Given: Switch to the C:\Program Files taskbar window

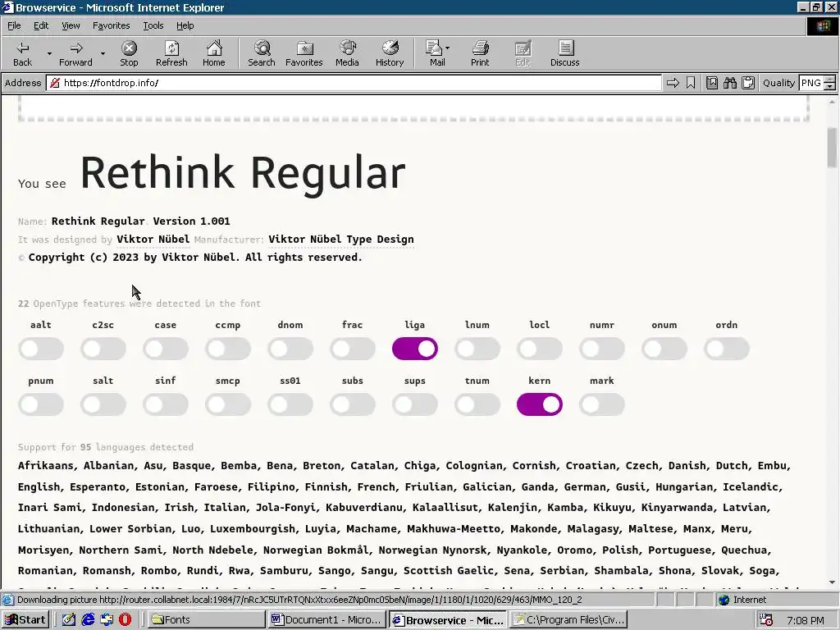Looking at the screenshot, I should pos(568,620).
